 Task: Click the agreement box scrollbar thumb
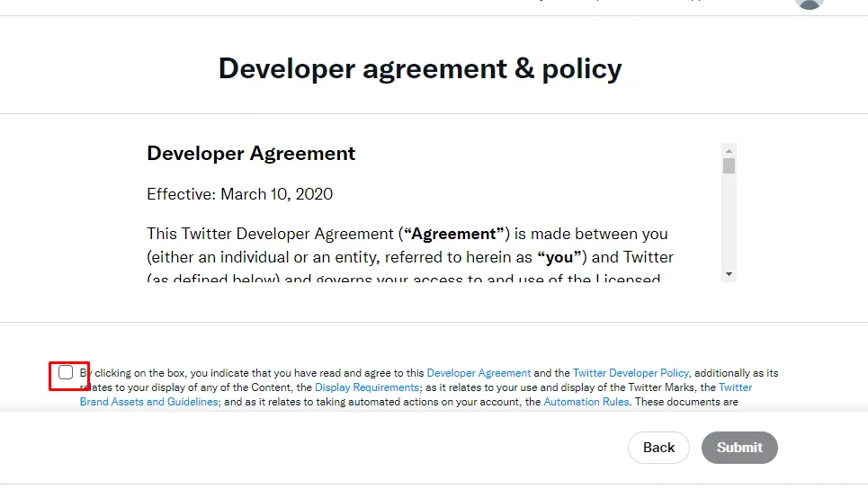729,166
